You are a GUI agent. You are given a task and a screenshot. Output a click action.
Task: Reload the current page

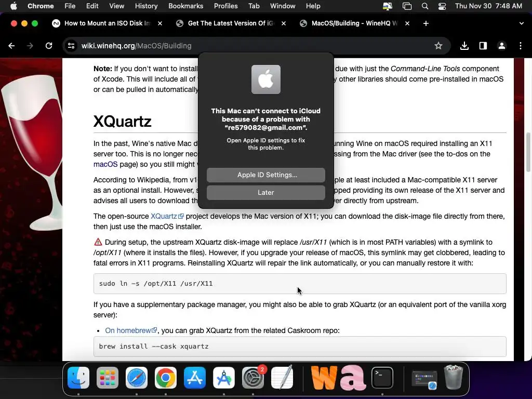(49, 46)
